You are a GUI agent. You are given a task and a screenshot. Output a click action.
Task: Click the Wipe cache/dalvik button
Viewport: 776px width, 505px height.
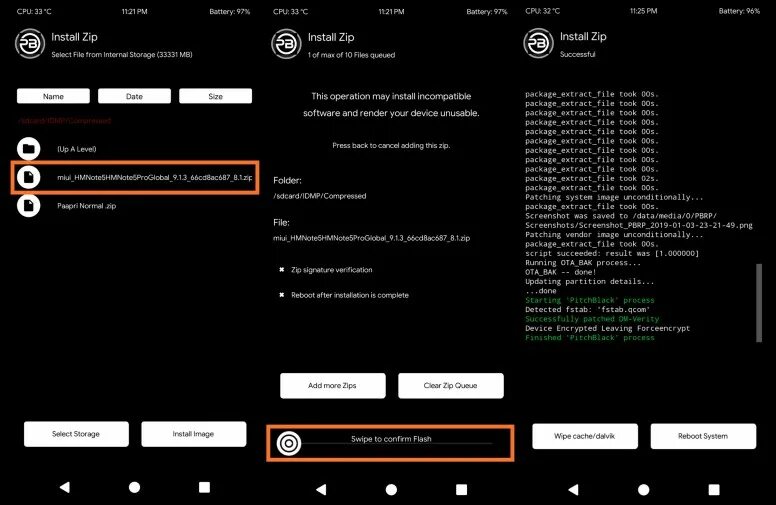pos(585,436)
